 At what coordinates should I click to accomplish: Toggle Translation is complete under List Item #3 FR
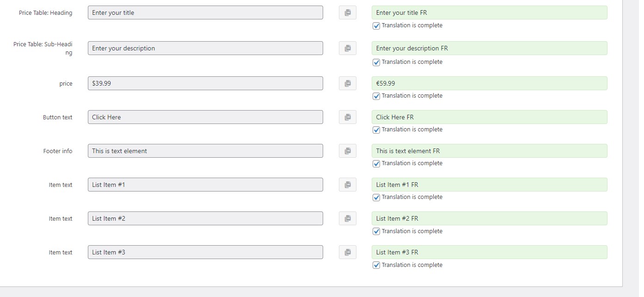pos(376,266)
